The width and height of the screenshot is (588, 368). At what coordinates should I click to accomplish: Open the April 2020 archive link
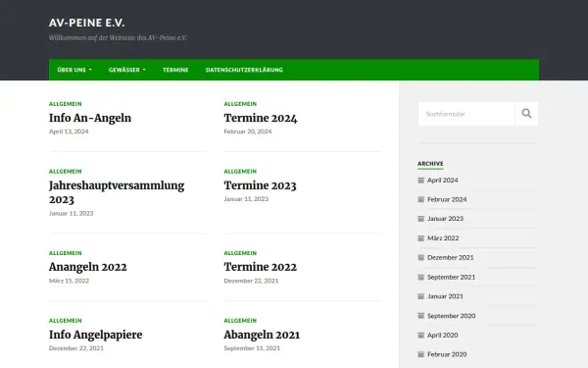coord(443,335)
